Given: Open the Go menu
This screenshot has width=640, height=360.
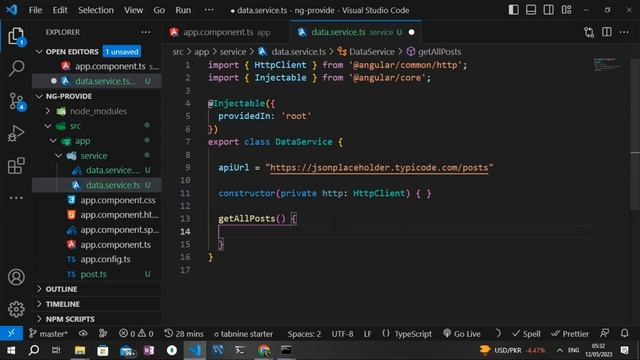Looking at the screenshot, I should 159,10.
